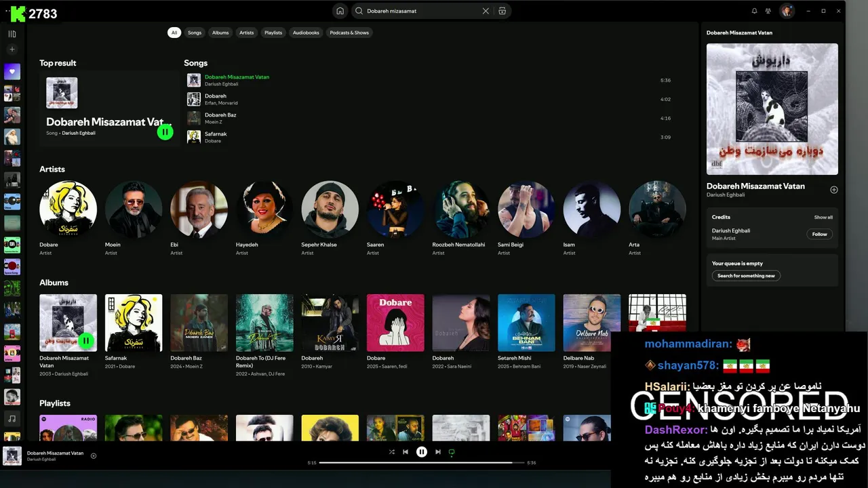
Task: Open Liked Songs in sidebar
Action: pyautogui.click(x=12, y=72)
